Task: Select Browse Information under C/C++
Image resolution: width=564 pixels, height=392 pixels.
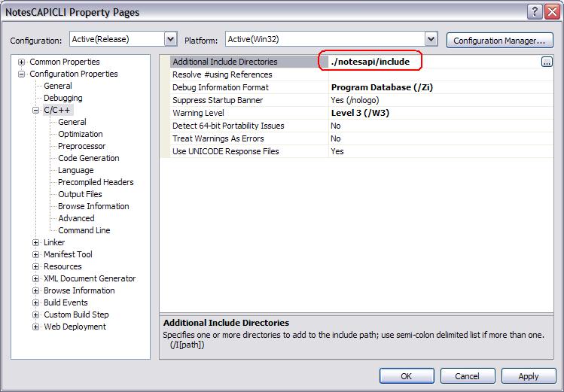Action: 93,206
